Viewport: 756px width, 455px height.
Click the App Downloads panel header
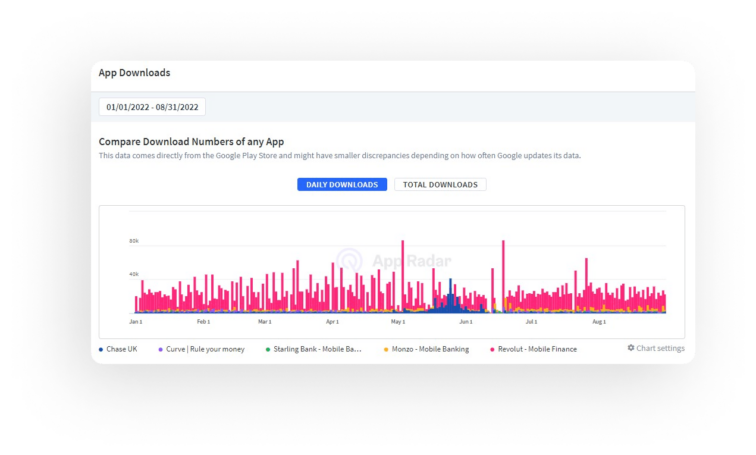click(x=134, y=73)
